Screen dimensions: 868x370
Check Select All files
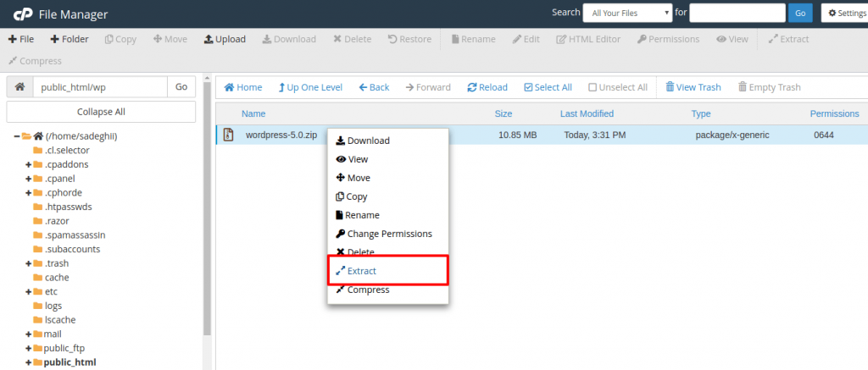[x=548, y=87]
